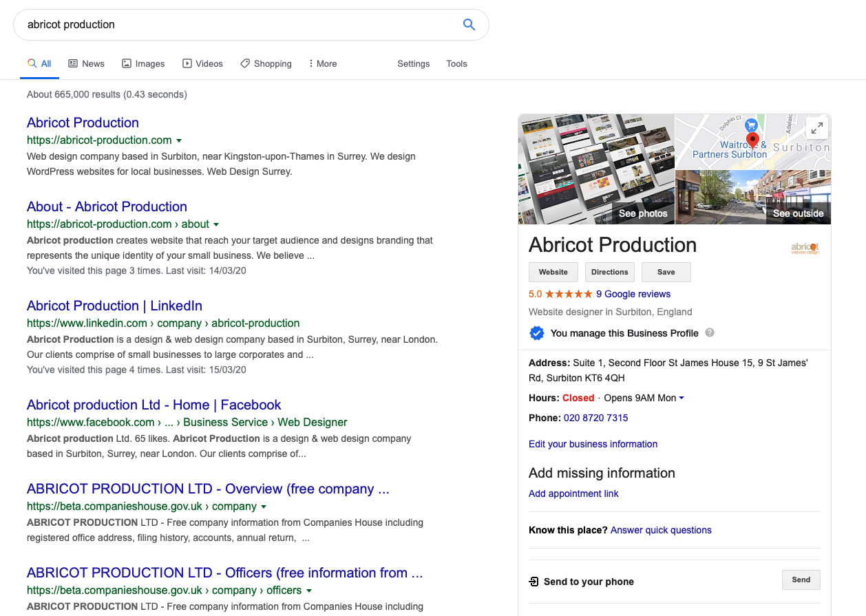
Task: Click the Website button in business panel
Action: [x=553, y=272]
